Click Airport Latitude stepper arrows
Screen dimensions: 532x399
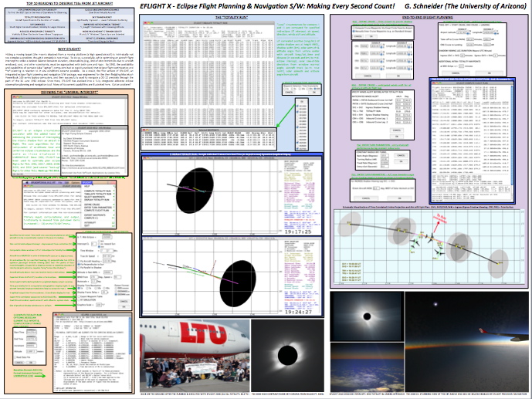click(468, 32)
